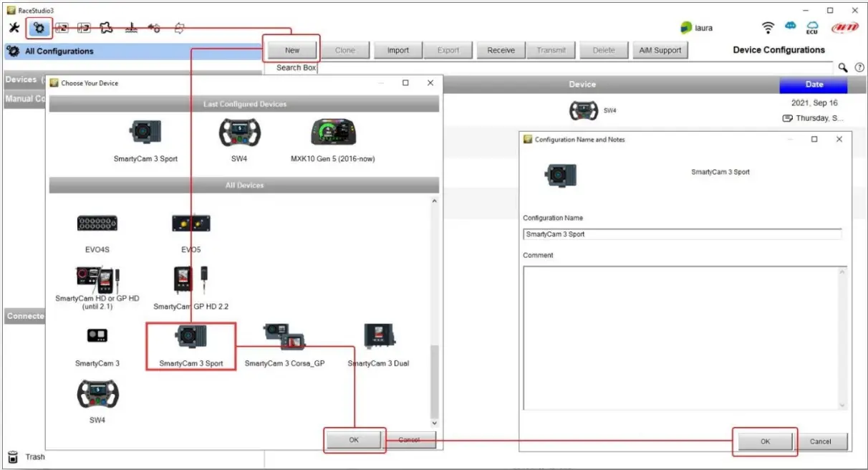Edit the Configuration Name input field
The image size is (868, 470).
[x=680, y=233]
